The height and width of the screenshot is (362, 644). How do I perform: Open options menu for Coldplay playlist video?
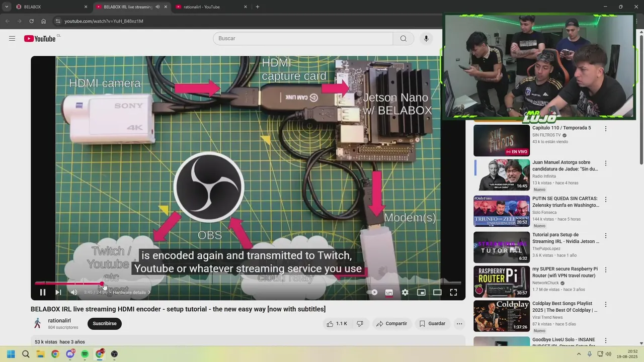(x=606, y=304)
